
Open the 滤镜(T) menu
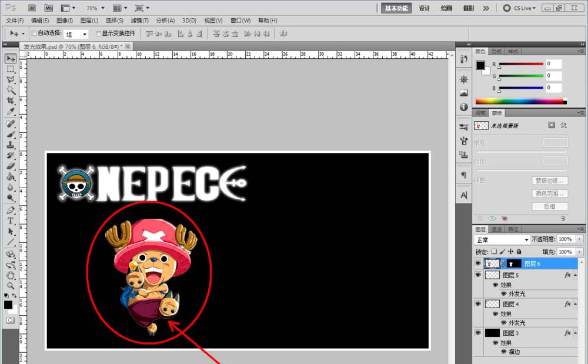139,21
